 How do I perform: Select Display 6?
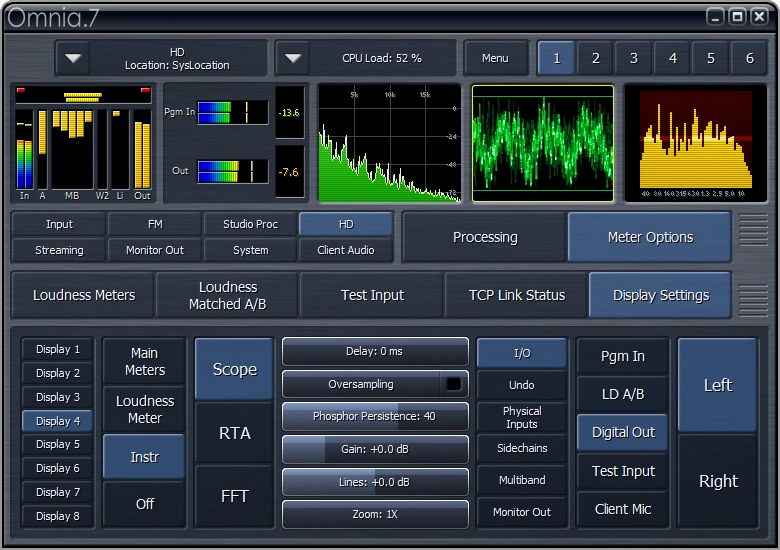coord(58,468)
